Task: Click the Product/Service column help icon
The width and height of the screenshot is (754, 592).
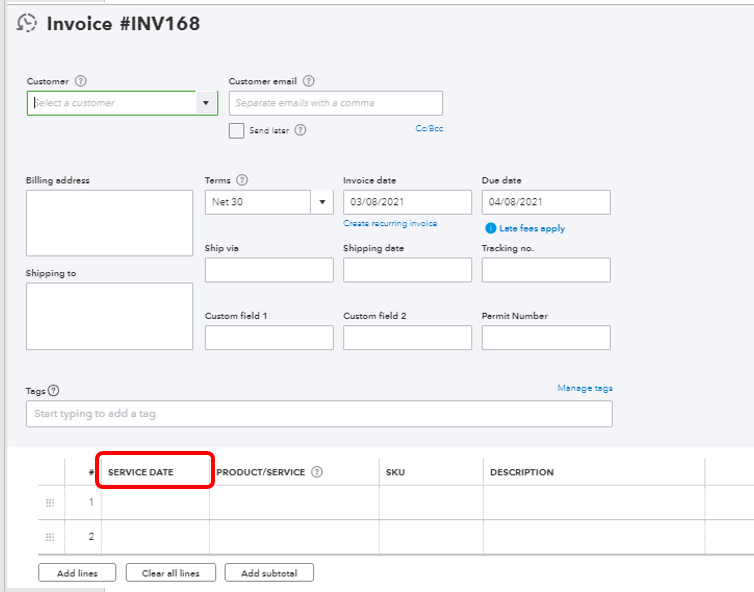Action: [x=317, y=472]
